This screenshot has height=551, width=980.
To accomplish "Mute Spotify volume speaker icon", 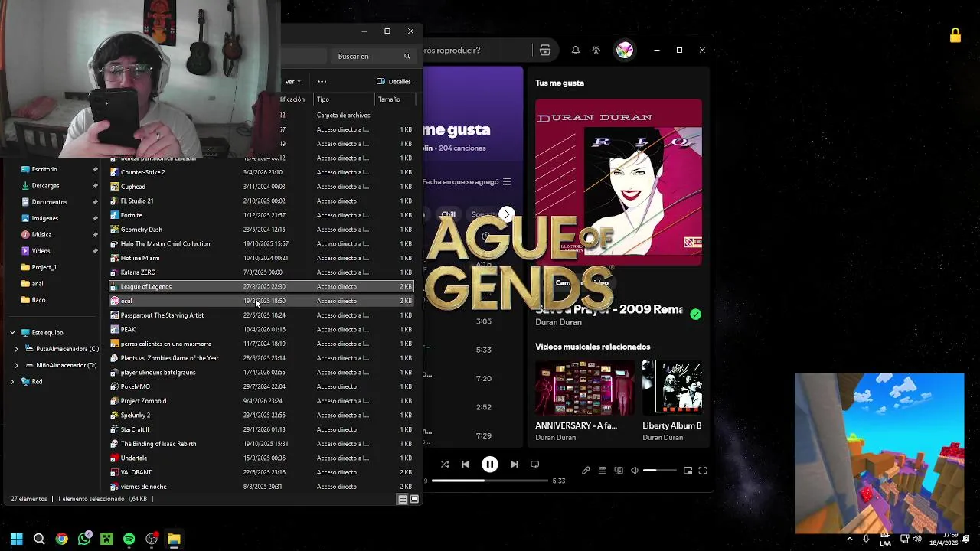I will 635,471.
